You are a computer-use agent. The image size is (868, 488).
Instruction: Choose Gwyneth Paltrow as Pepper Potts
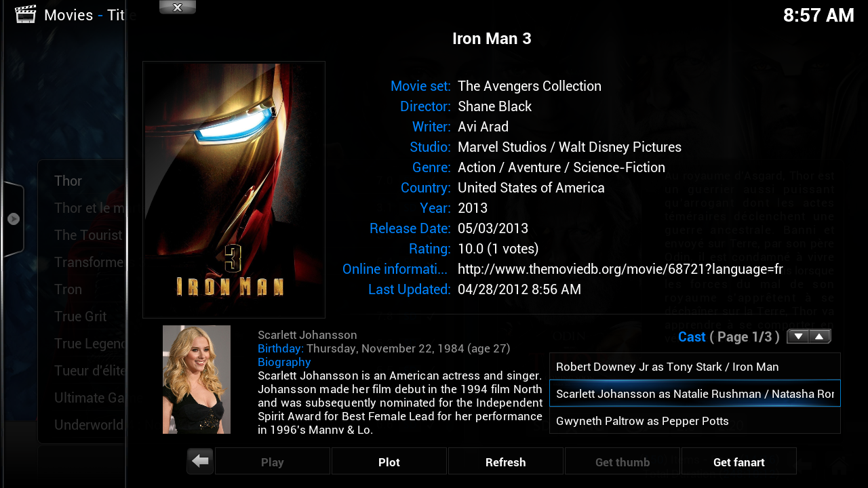(x=694, y=421)
